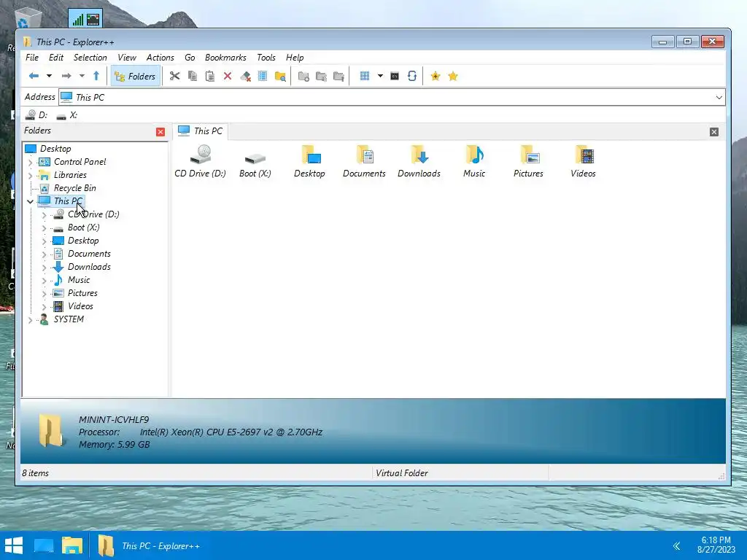Collapse This PC in the tree
This screenshot has height=560, width=747.
click(31, 202)
